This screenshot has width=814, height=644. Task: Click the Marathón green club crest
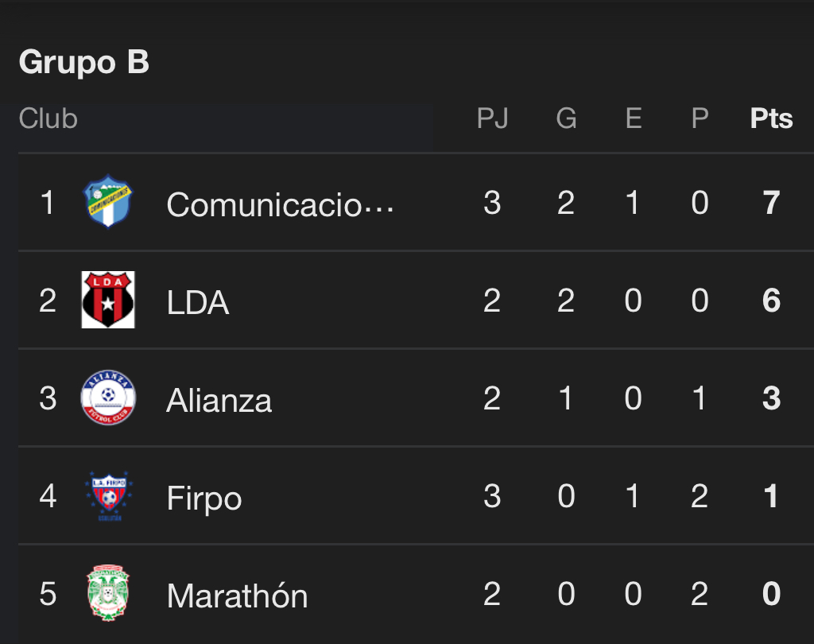point(108,593)
